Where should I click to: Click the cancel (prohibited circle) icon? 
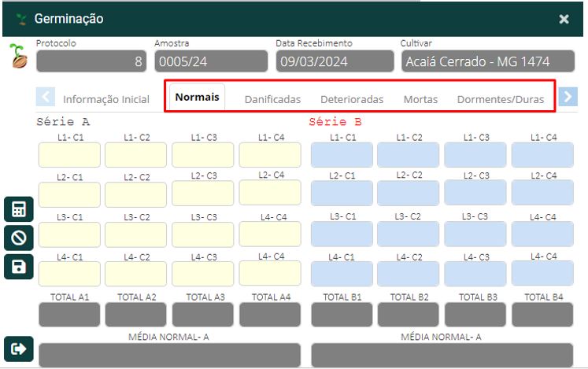pos(19,238)
